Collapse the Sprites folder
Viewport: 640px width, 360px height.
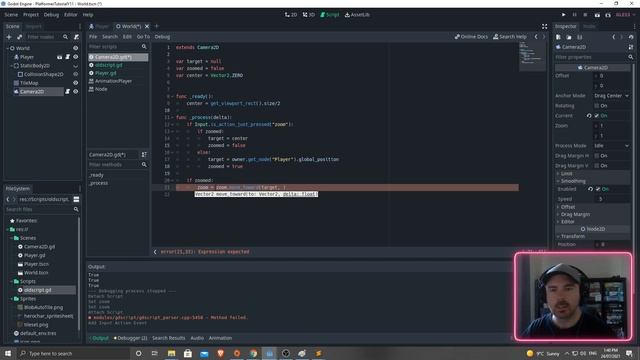tap(11, 299)
